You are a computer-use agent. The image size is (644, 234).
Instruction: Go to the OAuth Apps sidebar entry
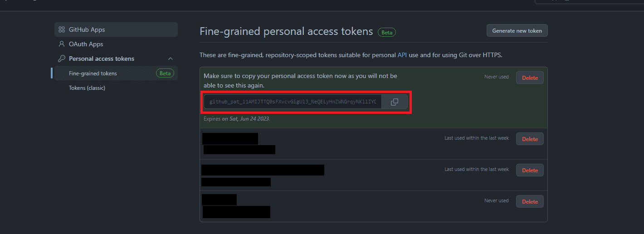coord(86,44)
